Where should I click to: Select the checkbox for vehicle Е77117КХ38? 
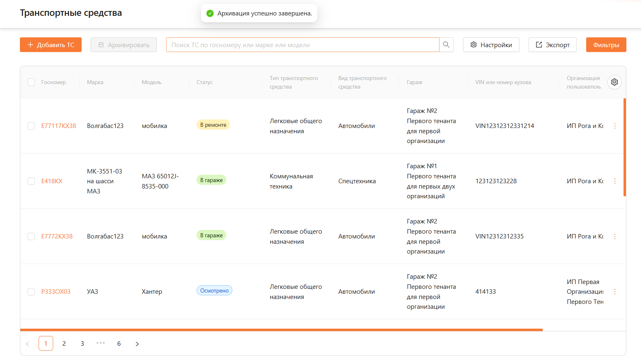(31, 126)
